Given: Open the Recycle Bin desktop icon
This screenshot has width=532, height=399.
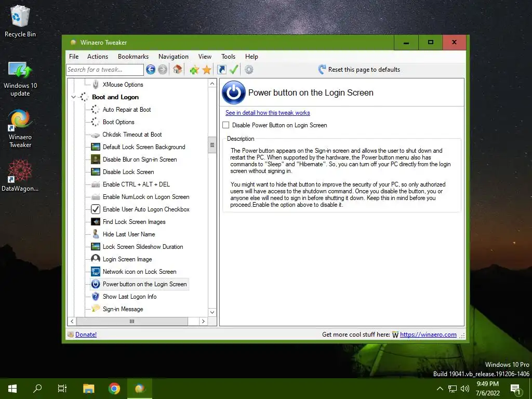Looking at the screenshot, I should 20,21.
